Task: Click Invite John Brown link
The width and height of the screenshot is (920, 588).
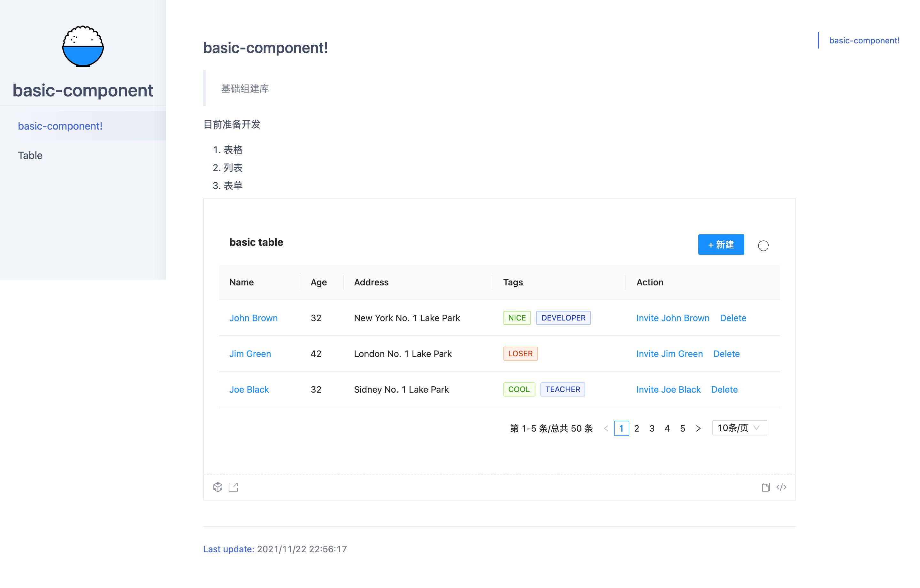Action: (x=672, y=318)
